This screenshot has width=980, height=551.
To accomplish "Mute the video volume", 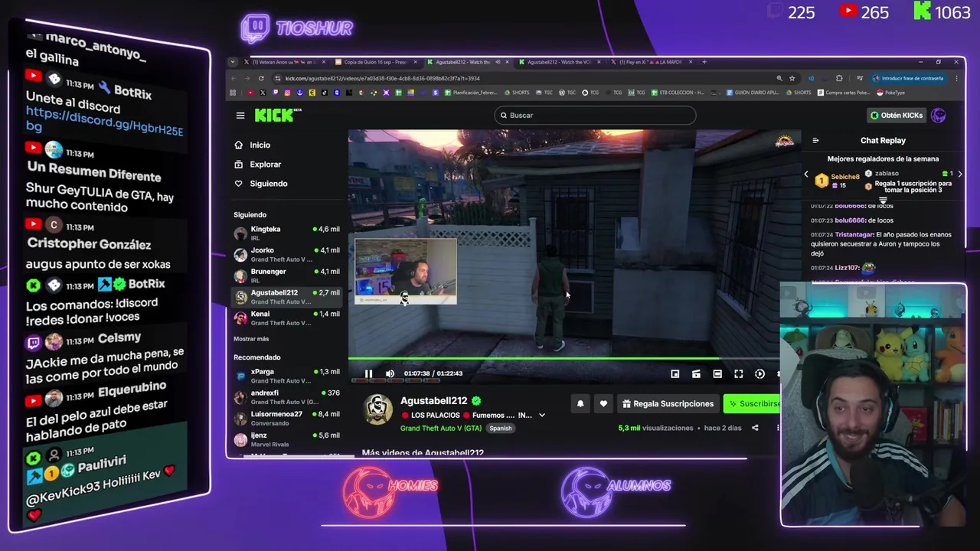I will [x=390, y=373].
